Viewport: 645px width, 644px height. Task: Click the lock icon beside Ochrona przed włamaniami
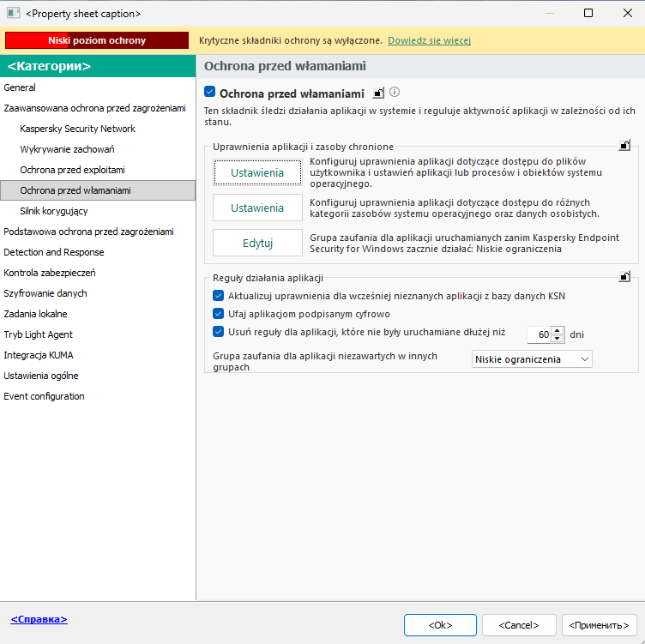coord(378,93)
